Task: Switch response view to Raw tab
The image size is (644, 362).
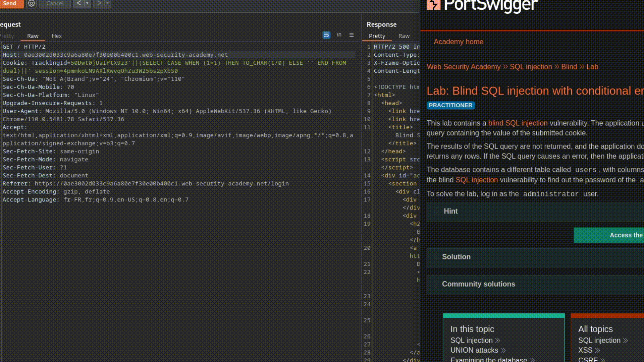Action: (x=404, y=36)
